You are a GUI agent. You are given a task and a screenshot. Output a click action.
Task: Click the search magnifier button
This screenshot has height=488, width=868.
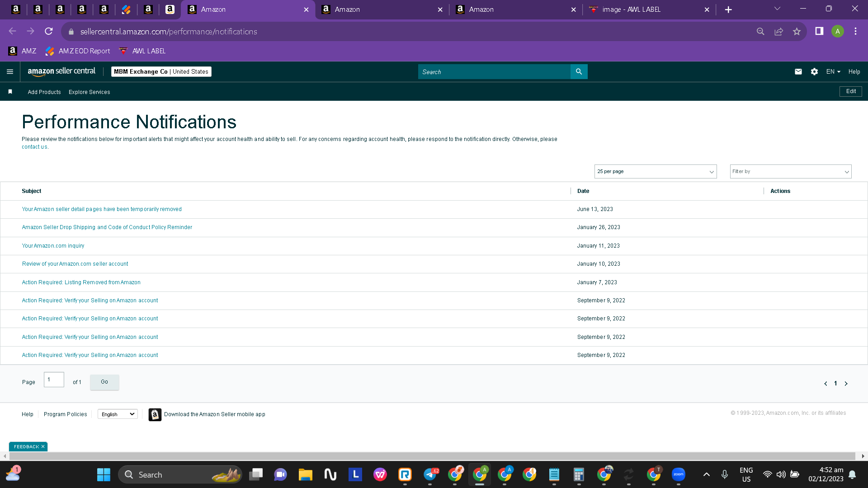(579, 71)
